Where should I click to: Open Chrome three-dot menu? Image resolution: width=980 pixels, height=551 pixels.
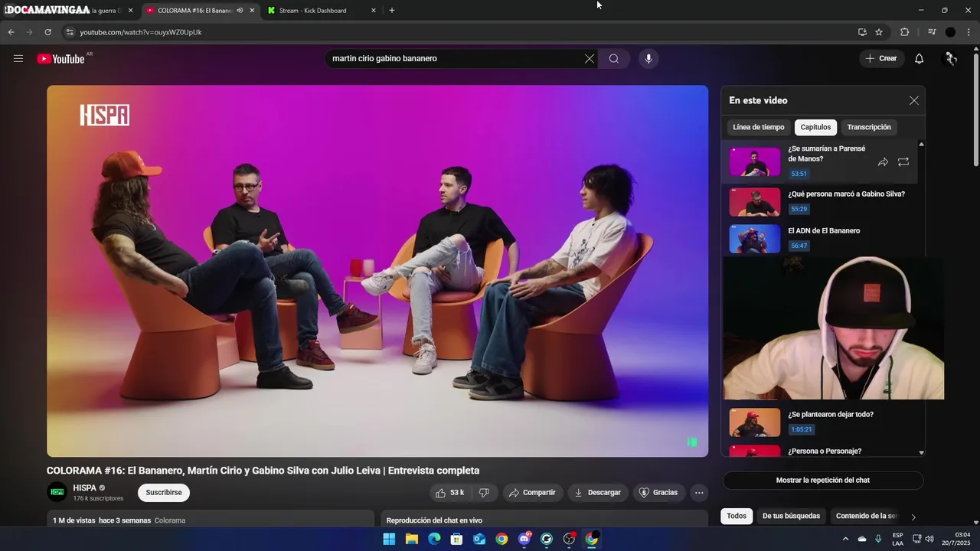[969, 32]
